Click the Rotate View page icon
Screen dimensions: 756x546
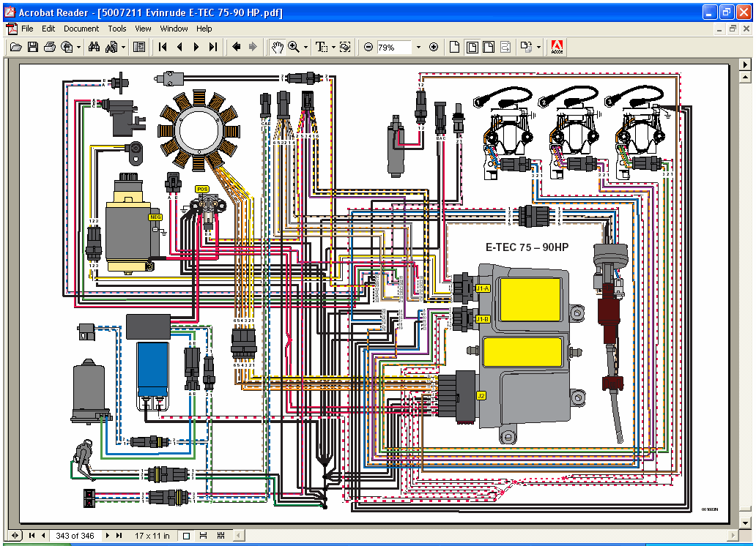coord(526,48)
